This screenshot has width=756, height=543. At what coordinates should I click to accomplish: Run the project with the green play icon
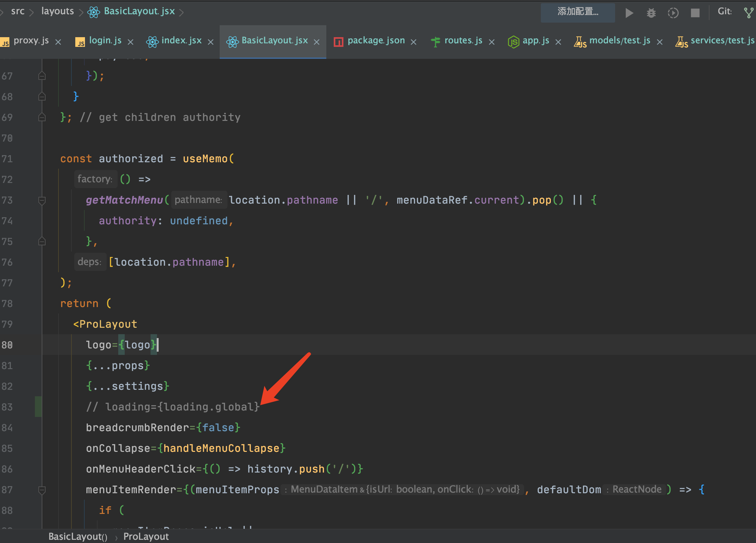(629, 13)
